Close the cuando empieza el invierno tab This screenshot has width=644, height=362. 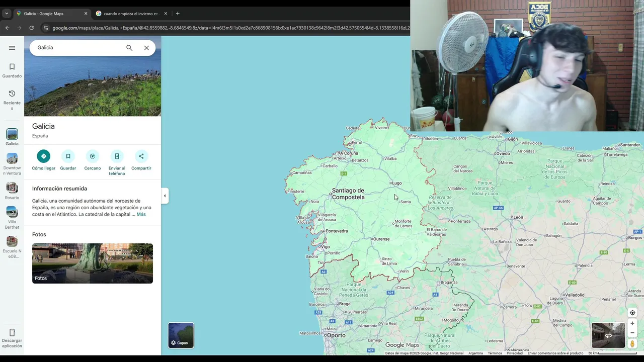pos(166,14)
